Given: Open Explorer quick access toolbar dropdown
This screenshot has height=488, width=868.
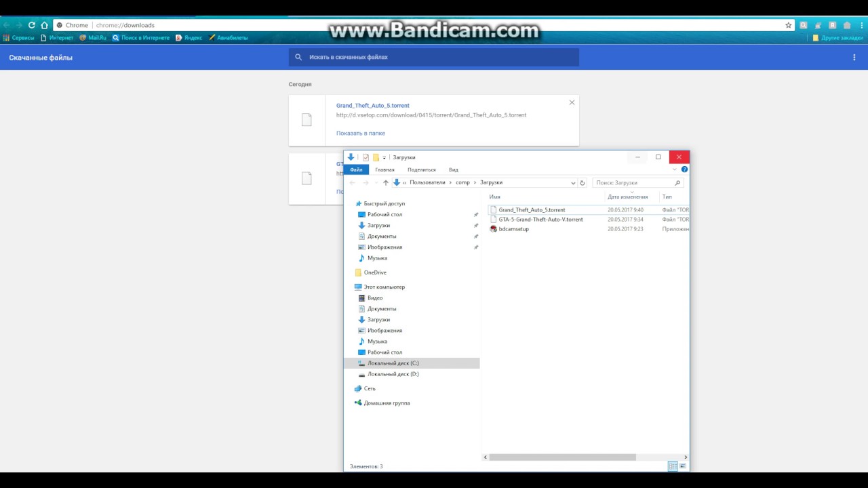Looking at the screenshot, I should tap(384, 158).
